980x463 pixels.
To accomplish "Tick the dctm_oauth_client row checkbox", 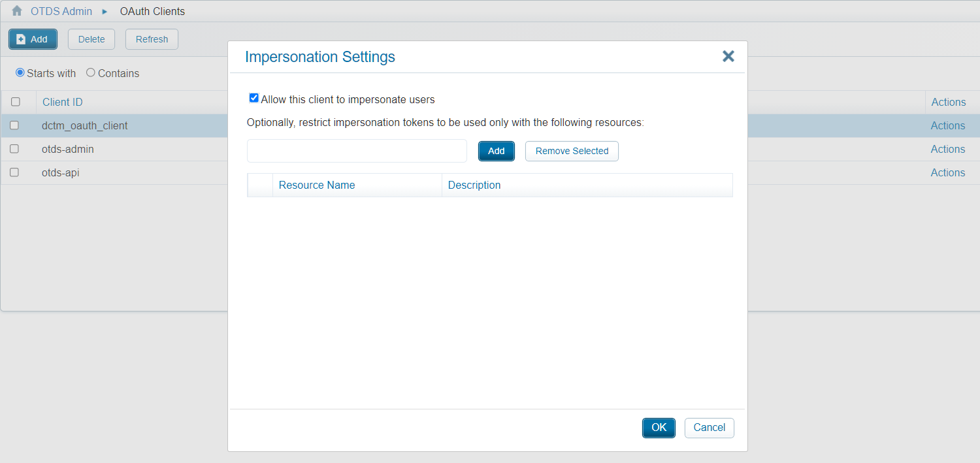I will click(x=14, y=125).
